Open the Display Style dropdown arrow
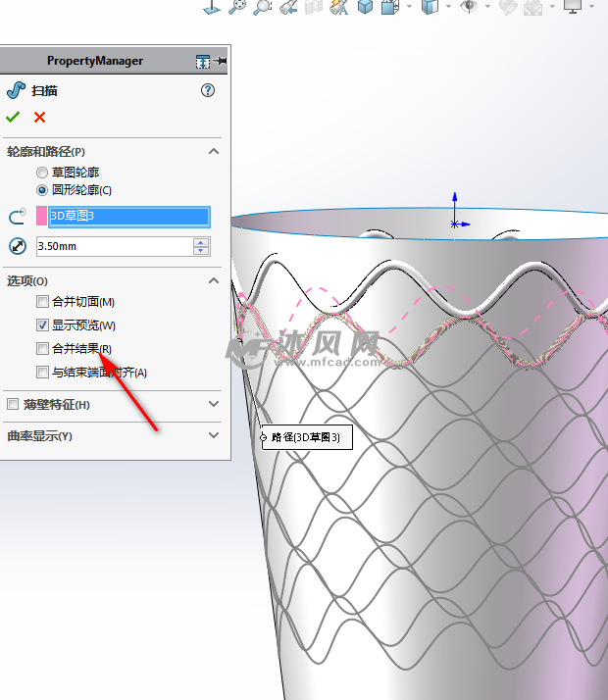608x700 pixels. (x=409, y=6)
